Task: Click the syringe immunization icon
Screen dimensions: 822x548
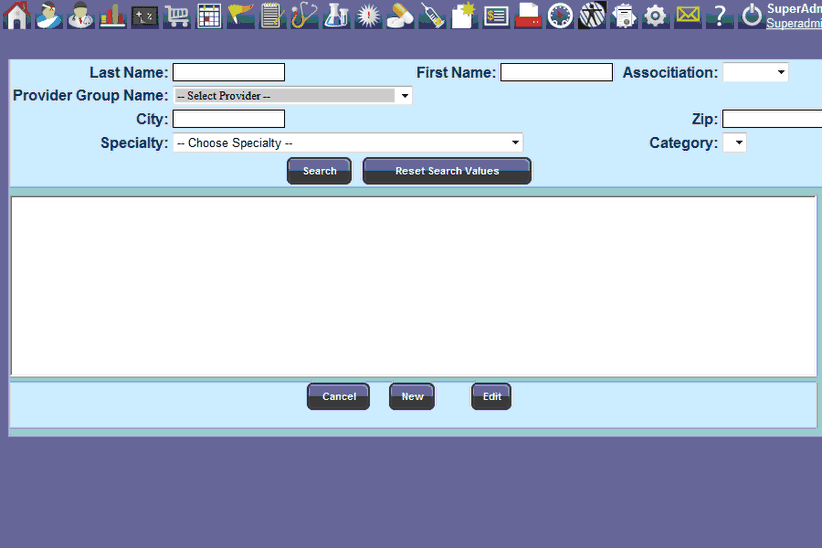Action: (x=432, y=16)
